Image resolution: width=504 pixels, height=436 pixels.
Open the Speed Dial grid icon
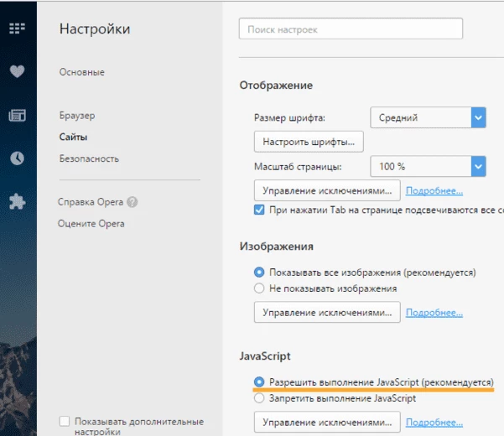(x=17, y=29)
